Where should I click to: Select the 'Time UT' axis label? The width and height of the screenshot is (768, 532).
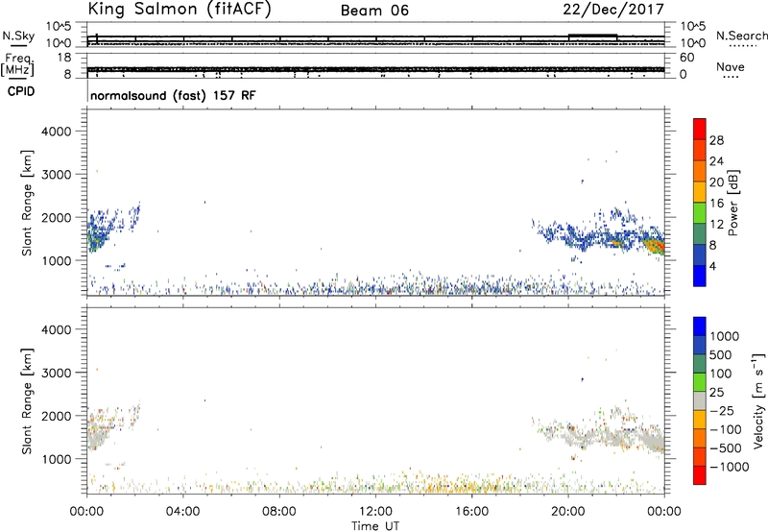(375, 526)
